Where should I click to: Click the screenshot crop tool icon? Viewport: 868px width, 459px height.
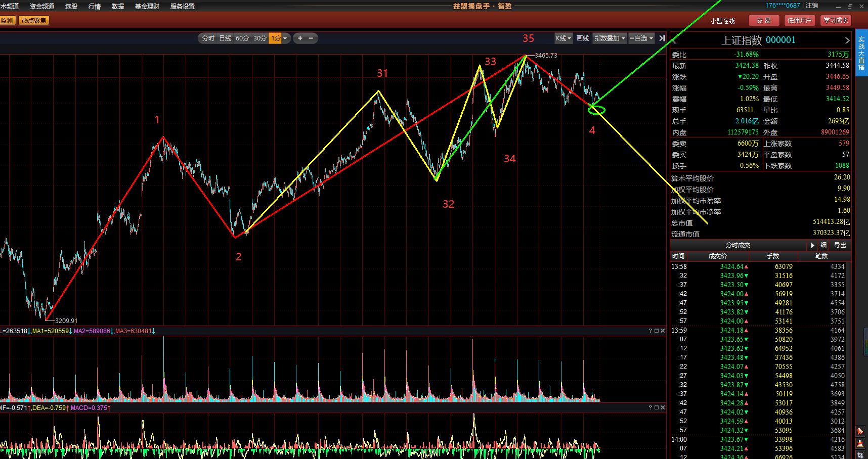click(860, 455)
